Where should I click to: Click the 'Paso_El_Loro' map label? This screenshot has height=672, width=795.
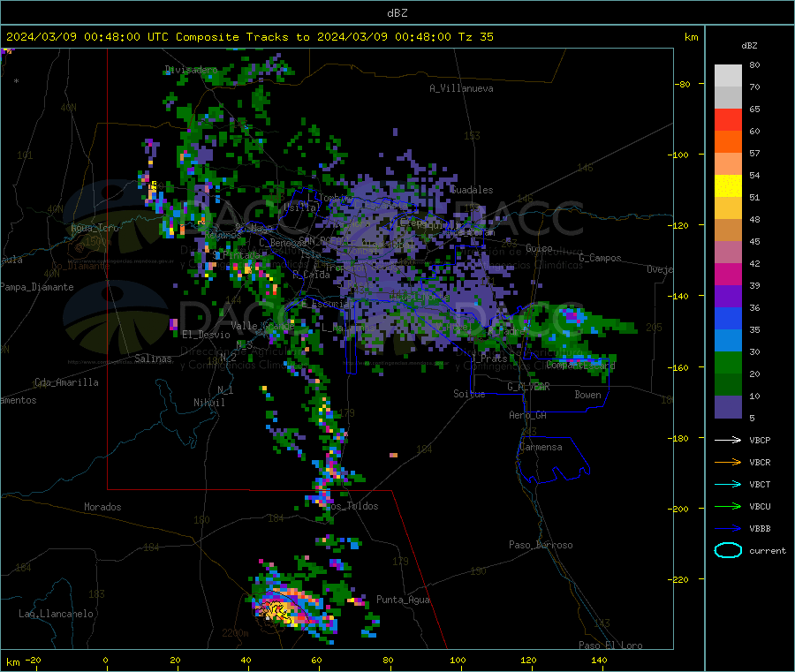point(610,646)
